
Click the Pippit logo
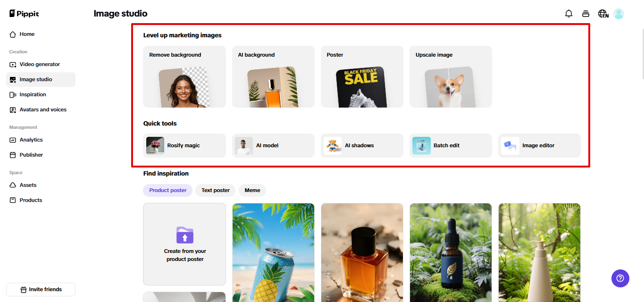pyautogui.click(x=25, y=14)
